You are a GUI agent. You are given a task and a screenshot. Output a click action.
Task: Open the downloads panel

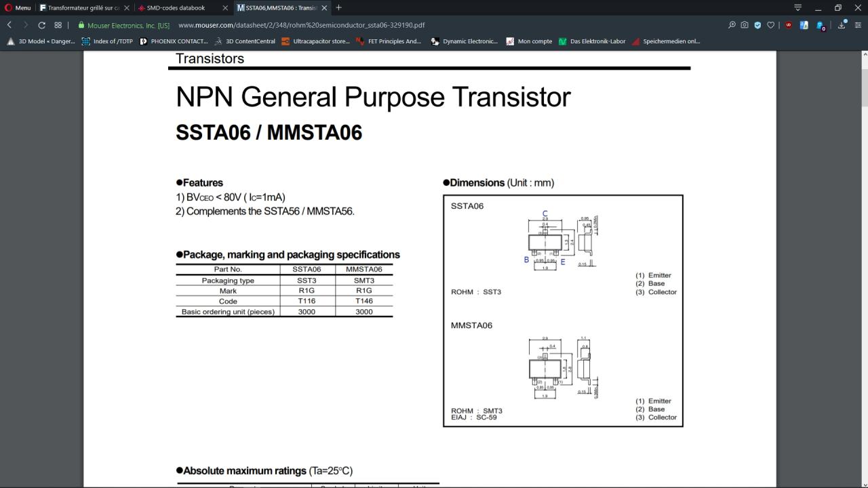842,25
